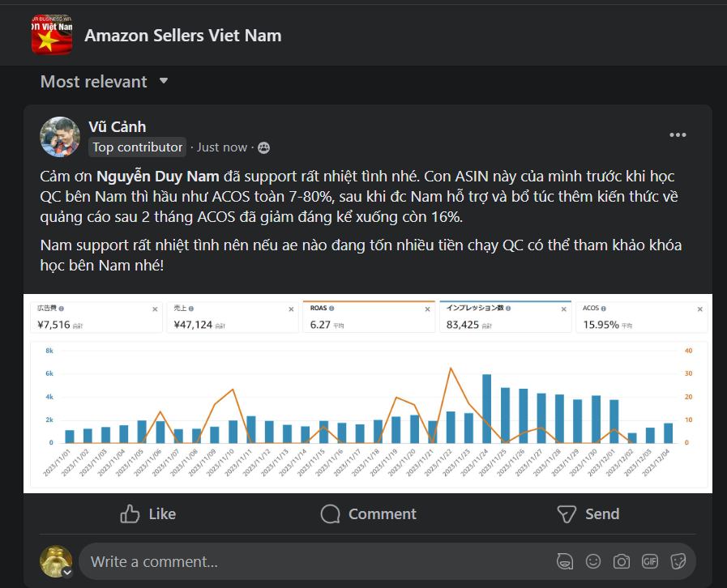Open Amazon Sellers Viet Nam group logo

[52, 35]
